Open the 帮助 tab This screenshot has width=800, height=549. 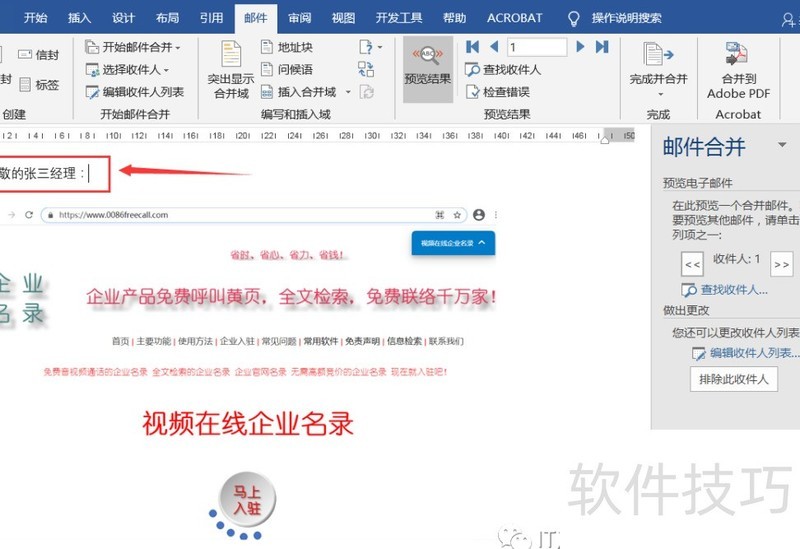pyautogui.click(x=454, y=18)
